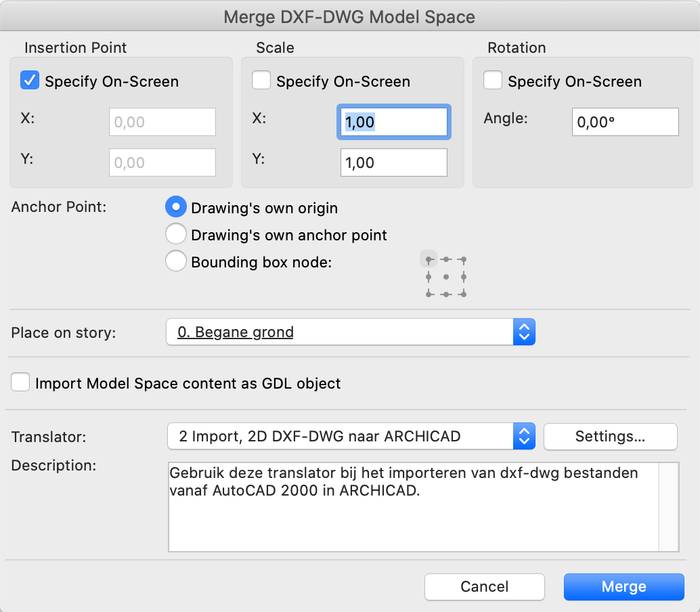The width and height of the screenshot is (700, 612).
Task: Select the middle-left bounding box node
Action: pos(429,277)
